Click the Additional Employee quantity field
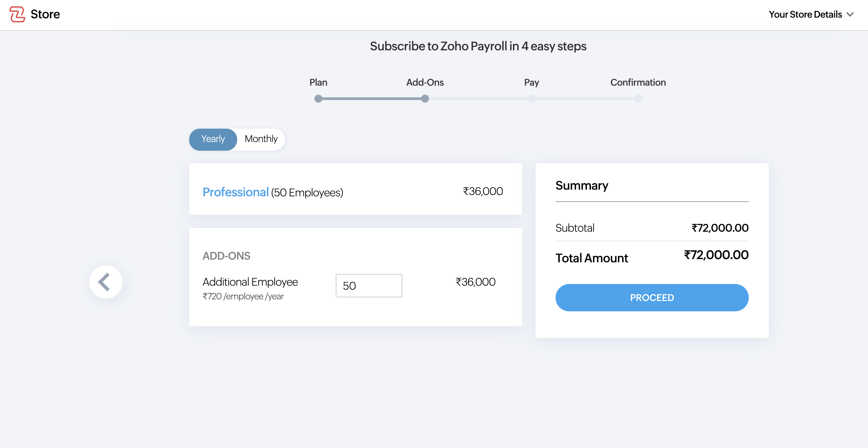Screen dimensions: 868x448 (369, 286)
